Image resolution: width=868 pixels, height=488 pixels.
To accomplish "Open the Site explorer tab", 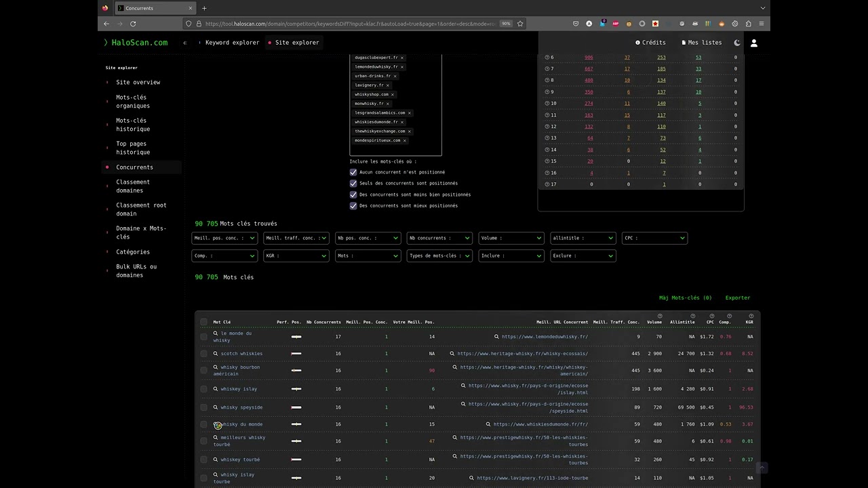I will click(x=294, y=43).
